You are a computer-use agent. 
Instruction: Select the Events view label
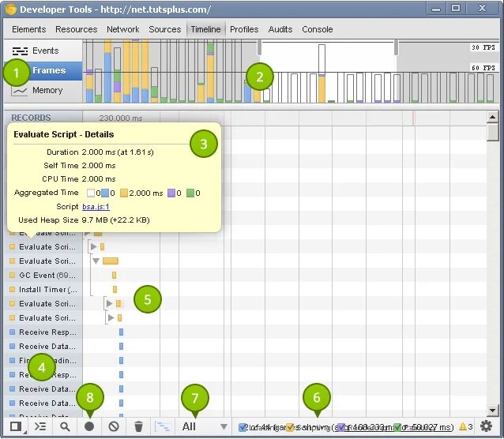[x=45, y=51]
